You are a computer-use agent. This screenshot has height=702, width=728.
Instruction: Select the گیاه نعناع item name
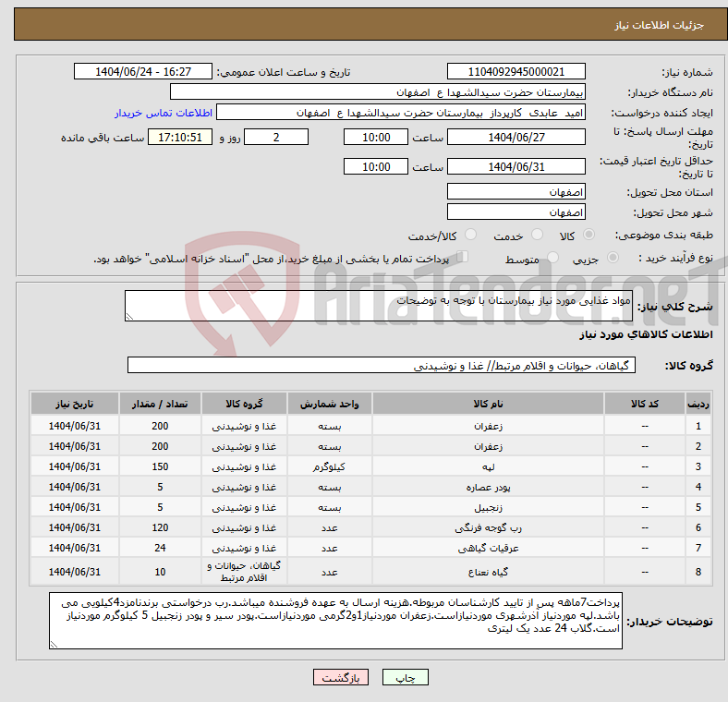pos(488,572)
